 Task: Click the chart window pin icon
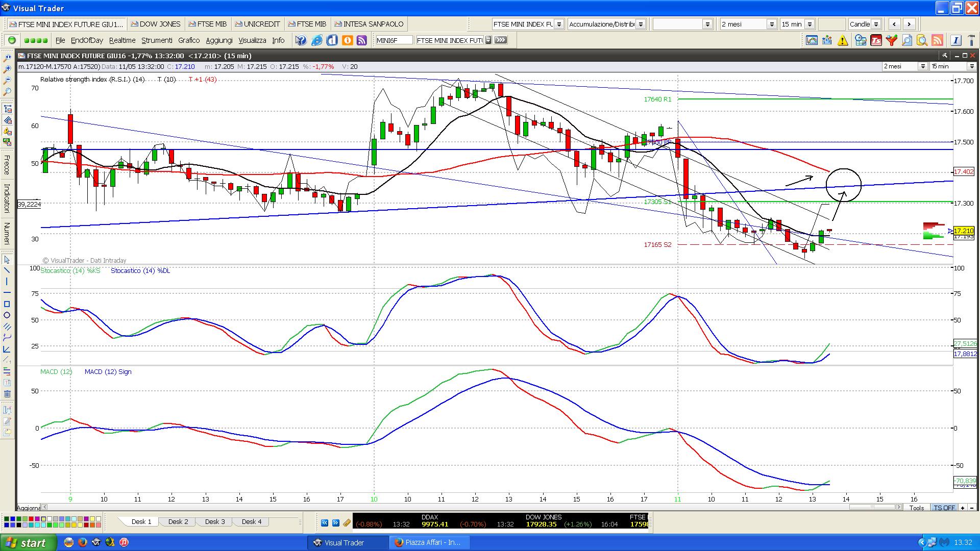coord(945,56)
